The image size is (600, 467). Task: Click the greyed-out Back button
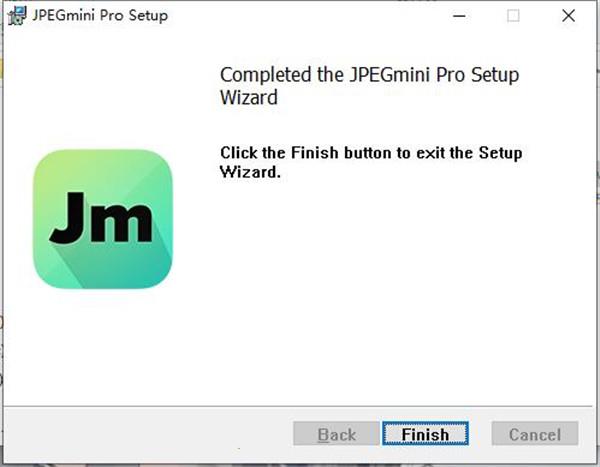click(336, 434)
